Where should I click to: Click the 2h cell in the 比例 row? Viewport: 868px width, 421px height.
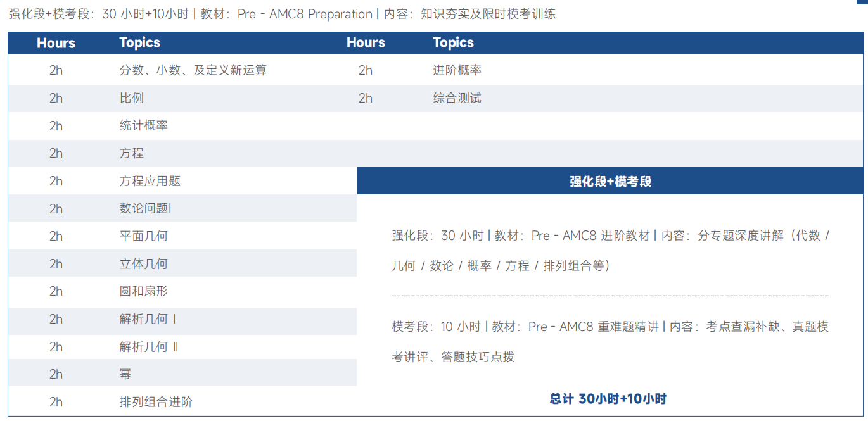pos(56,98)
